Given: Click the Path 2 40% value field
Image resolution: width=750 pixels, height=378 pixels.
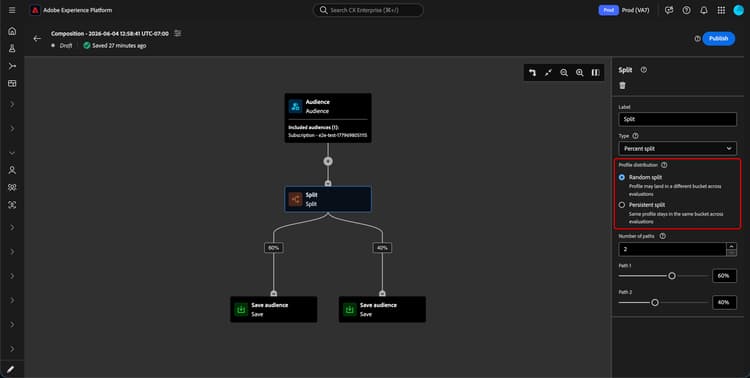Looking at the screenshot, I should click(724, 302).
